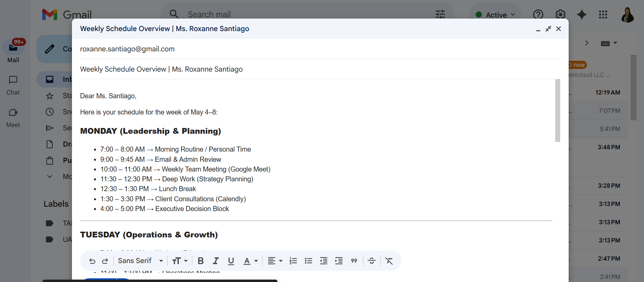Open the Chat tab in sidebar
Image resolution: width=644 pixels, height=282 pixels.
(x=13, y=85)
